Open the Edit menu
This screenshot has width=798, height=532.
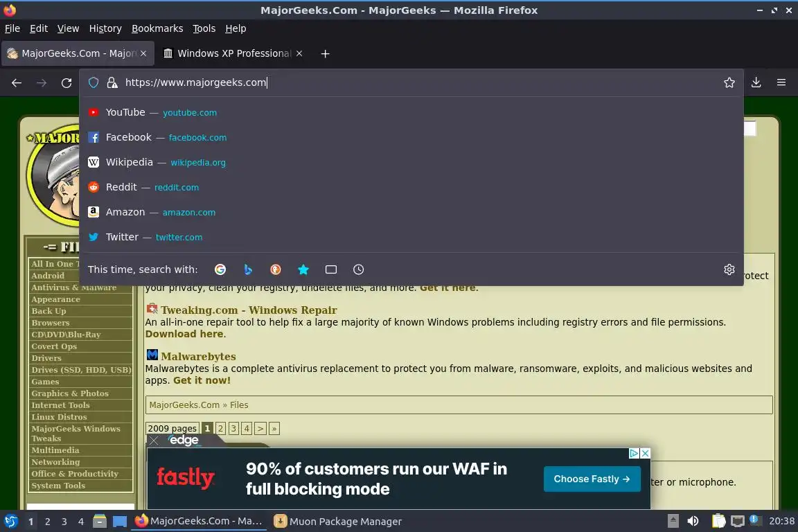(39, 28)
